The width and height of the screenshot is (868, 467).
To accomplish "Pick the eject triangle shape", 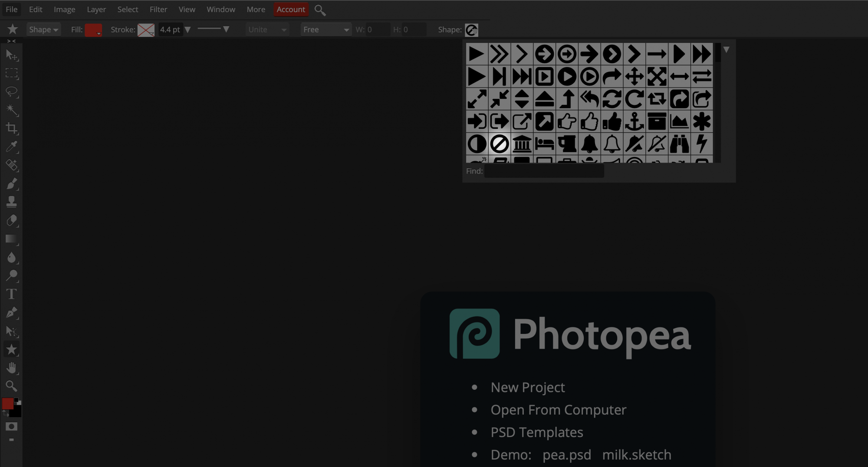I will [544, 99].
